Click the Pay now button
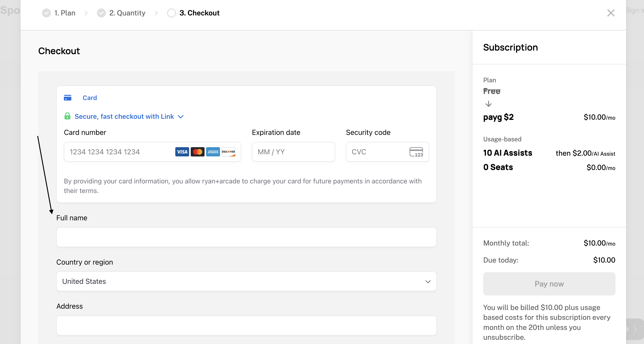 549,284
